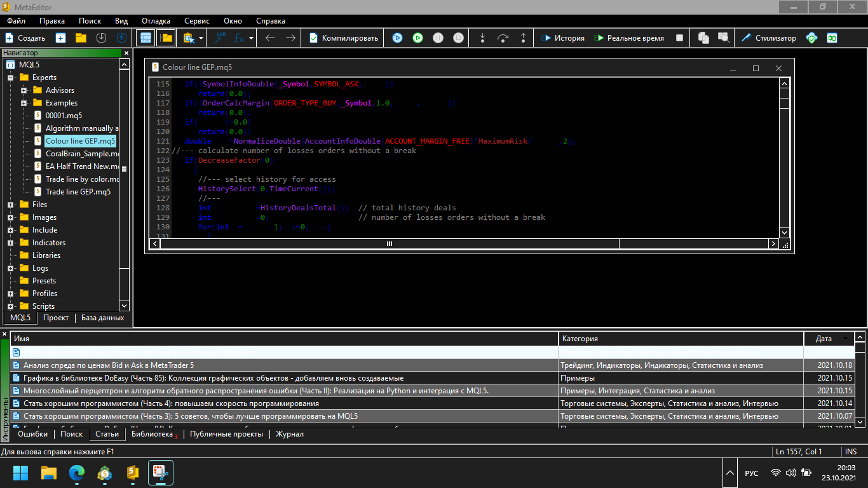The image size is (868, 488).
Task: Click the Step Into down arrow icon
Action: tap(482, 38)
